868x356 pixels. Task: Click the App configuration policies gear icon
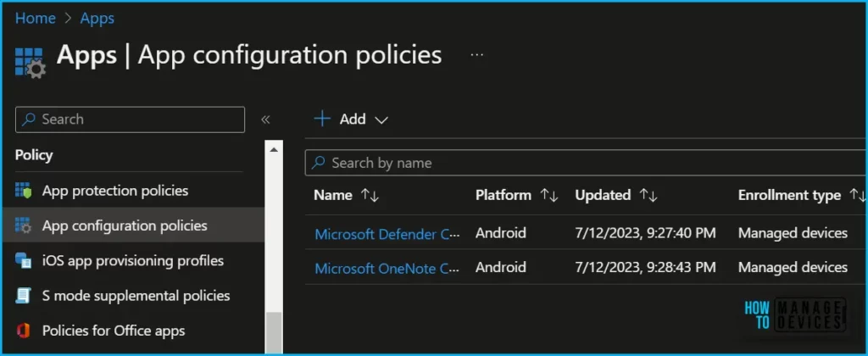pyautogui.click(x=23, y=225)
